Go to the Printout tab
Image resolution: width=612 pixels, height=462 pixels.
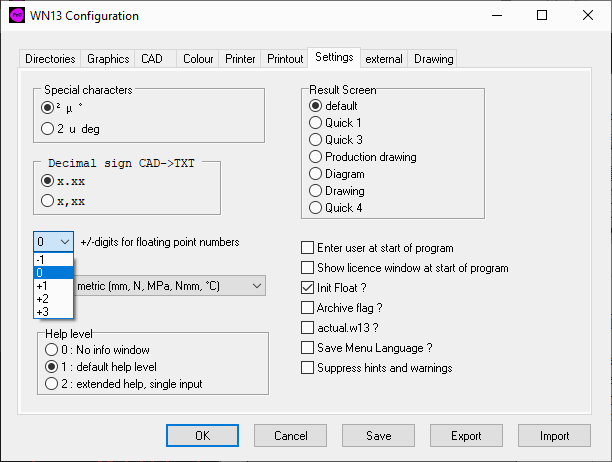[284, 59]
